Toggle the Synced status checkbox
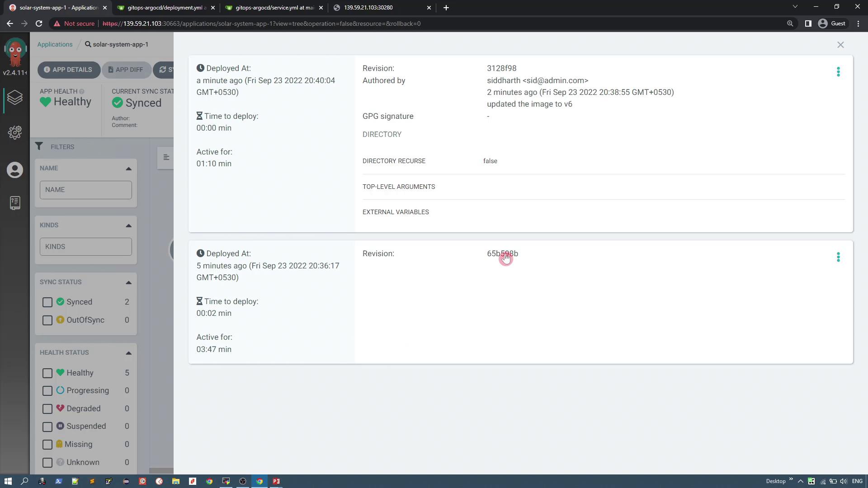Image resolution: width=868 pixels, height=488 pixels. 47,302
